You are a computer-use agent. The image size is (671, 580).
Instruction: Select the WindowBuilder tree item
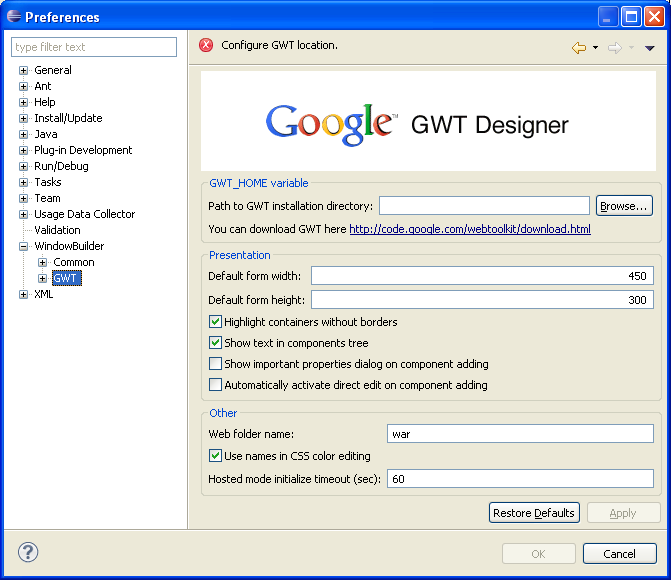[x=69, y=246]
